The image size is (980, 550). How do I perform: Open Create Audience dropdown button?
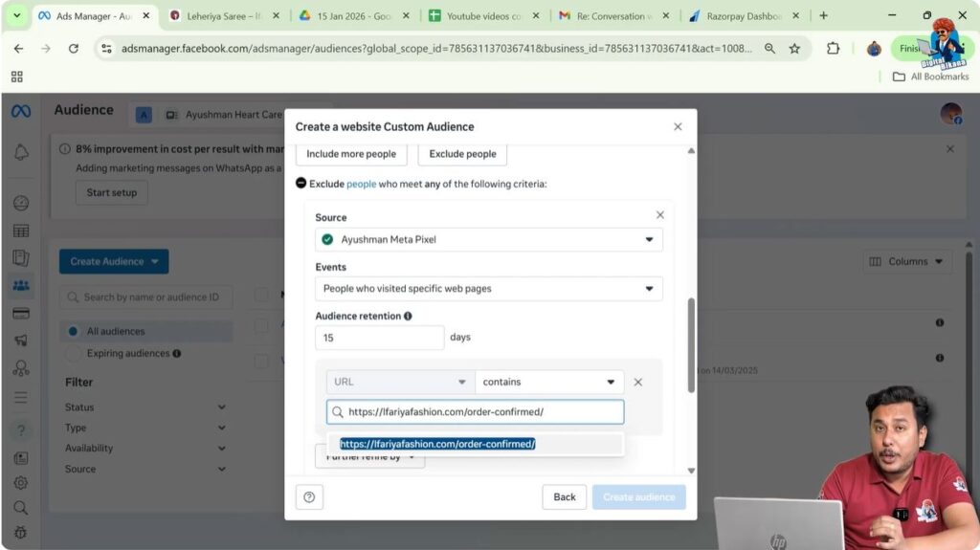[x=114, y=261]
